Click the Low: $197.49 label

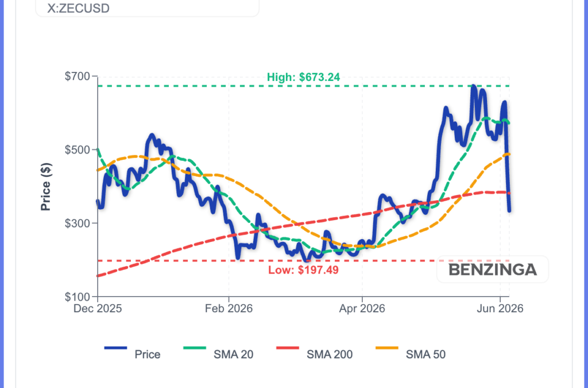tap(303, 270)
